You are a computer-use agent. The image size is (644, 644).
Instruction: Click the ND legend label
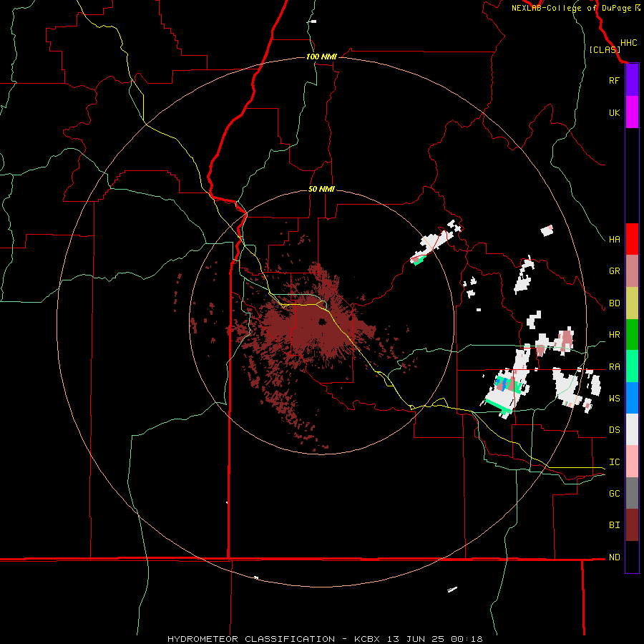click(x=614, y=557)
